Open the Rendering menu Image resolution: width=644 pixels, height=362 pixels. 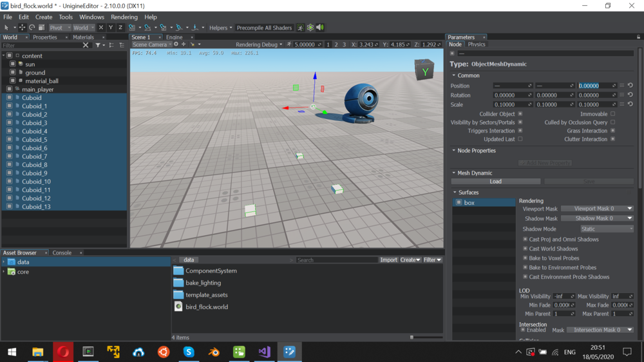124,17
